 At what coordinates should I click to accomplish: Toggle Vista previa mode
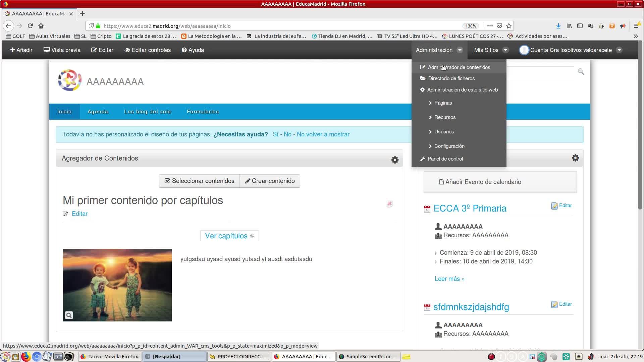click(62, 50)
